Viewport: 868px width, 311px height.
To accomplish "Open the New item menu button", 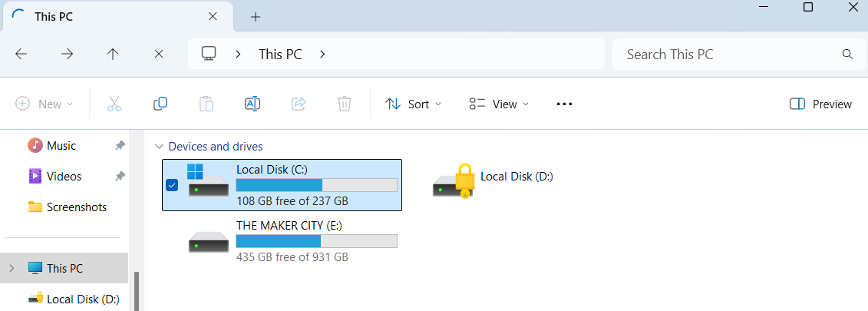I will [45, 104].
